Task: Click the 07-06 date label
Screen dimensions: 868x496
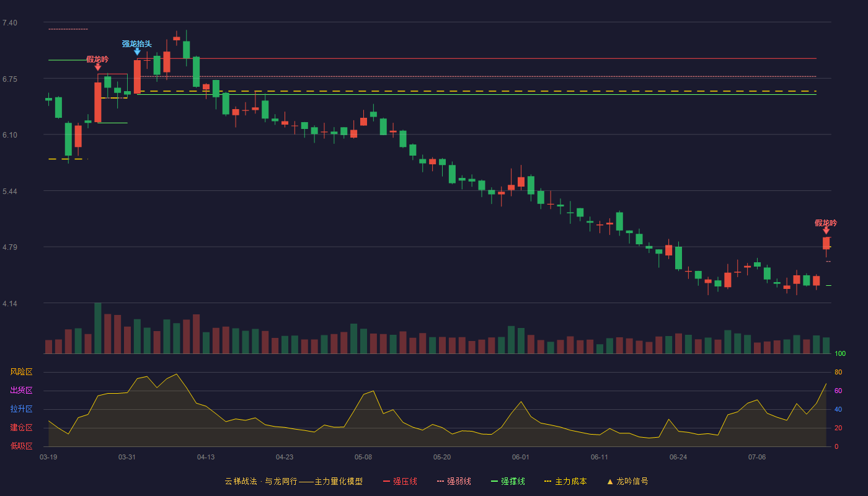Action: click(757, 457)
